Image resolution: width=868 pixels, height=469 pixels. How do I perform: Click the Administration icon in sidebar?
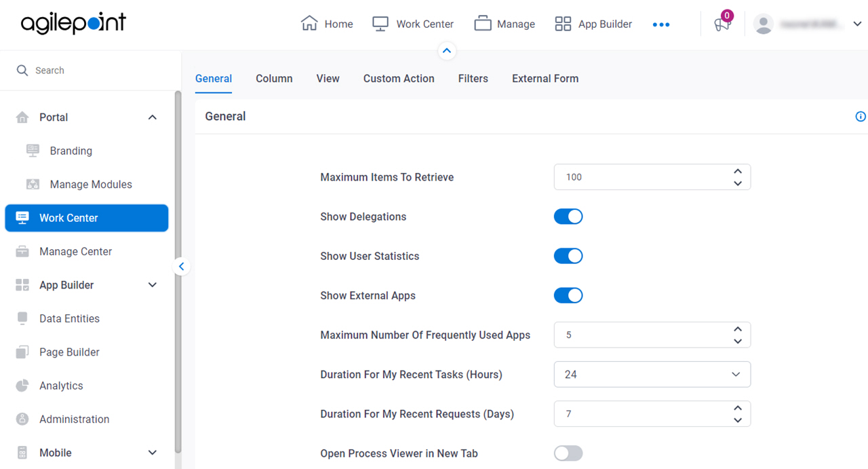[x=22, y=419]
